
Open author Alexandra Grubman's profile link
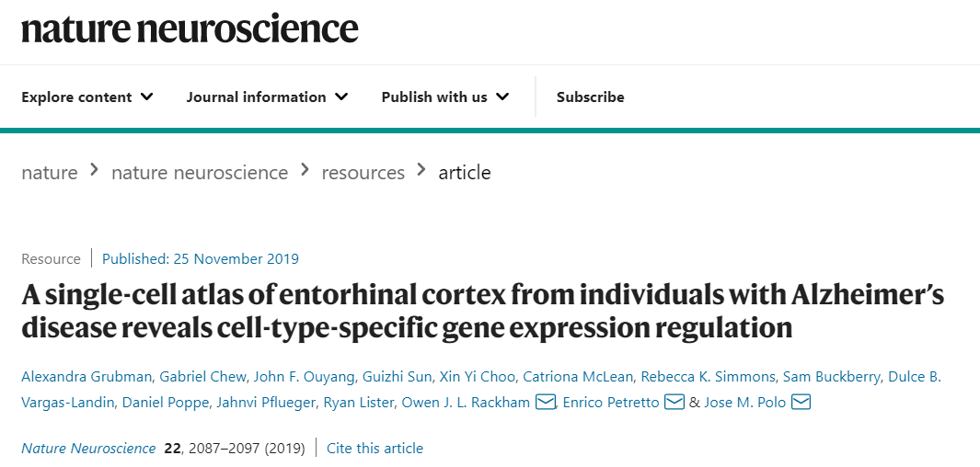(x=85, y=377)
